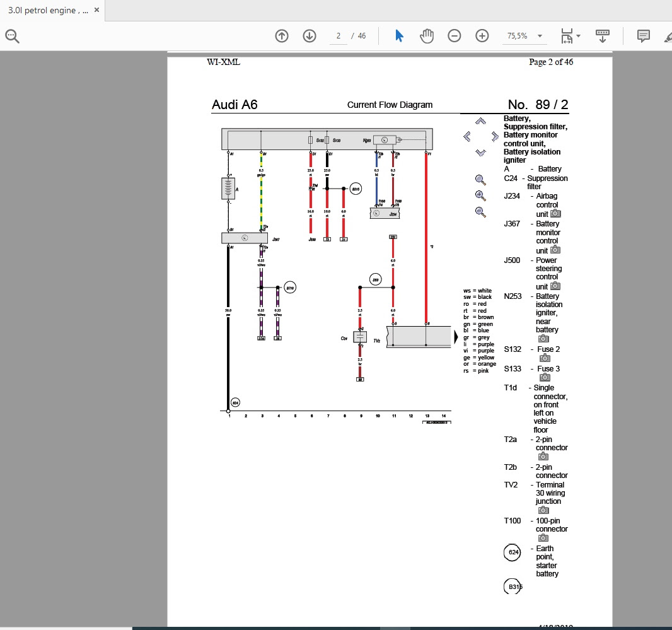Click the D69 node circle in diagram
The image size is (672, 630).
(x=376, y=279)
